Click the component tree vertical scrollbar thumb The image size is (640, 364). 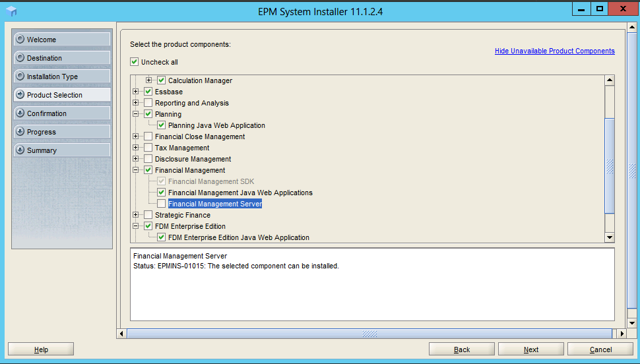(x=610, y=166)
